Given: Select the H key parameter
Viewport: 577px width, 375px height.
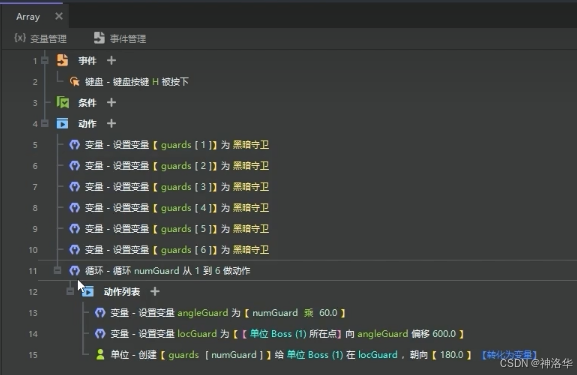Looking at the screenshot, I should 155,82.
